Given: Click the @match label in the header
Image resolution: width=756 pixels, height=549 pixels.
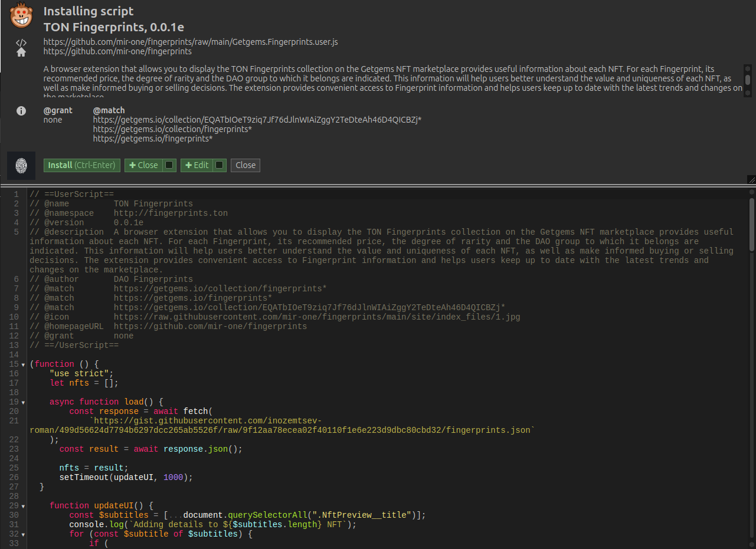Looking at the screenshot, I should pos(109,110).
